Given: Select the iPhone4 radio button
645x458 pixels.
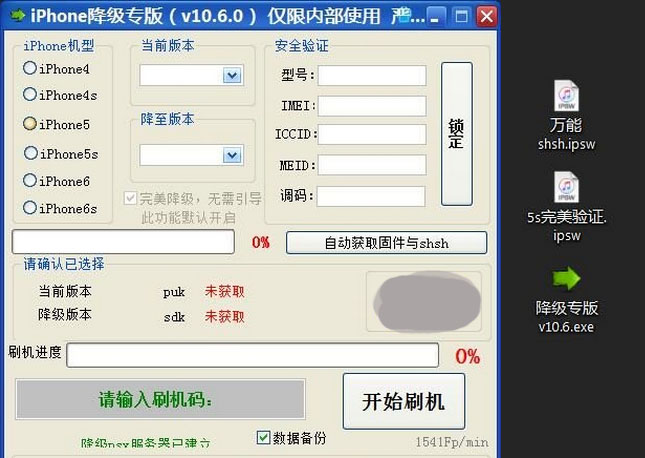Looking at the screenshot, I should click(30, 68).
